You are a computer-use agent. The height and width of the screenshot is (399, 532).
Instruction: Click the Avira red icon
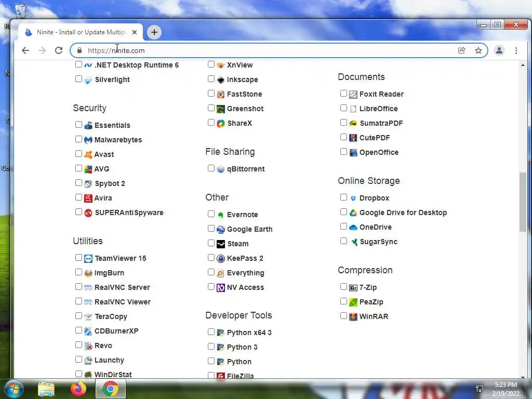(88, 198)
